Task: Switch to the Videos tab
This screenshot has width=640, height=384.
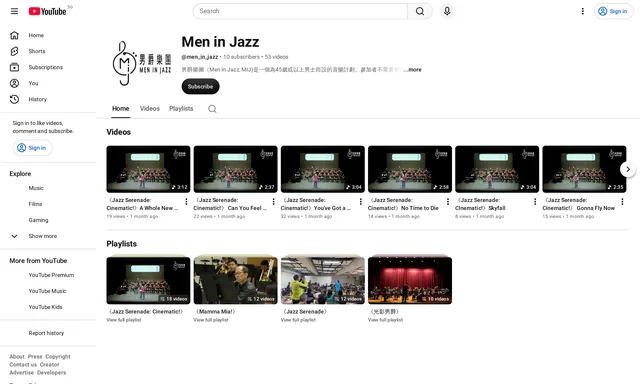Action: click(150, 109)
